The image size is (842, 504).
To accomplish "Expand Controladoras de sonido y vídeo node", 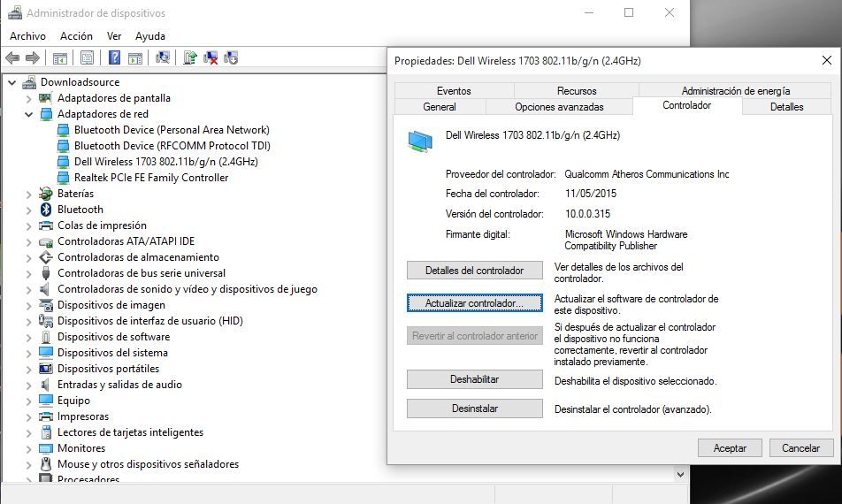I will 28,290.
